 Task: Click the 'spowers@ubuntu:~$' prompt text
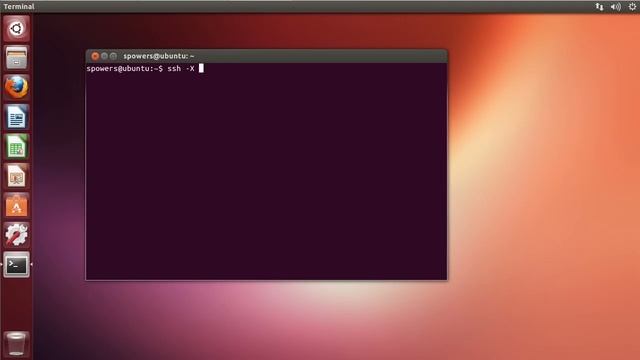[124, 69]
